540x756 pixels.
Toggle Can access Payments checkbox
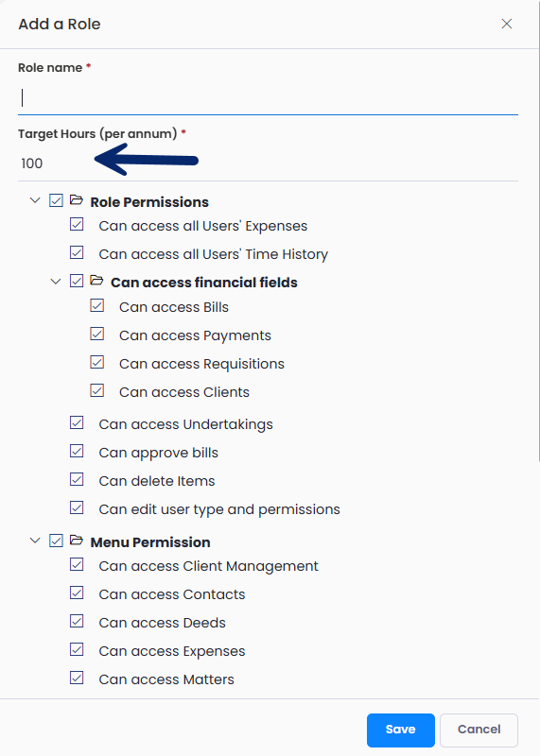97,334
